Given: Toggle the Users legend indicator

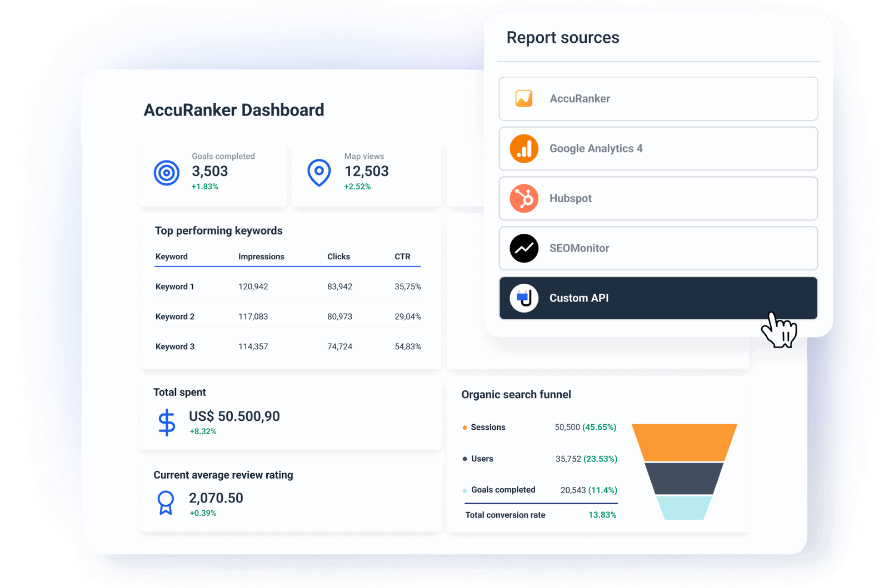Looking at the screenshot, I should pyautogui.click(x=465, y=459).
